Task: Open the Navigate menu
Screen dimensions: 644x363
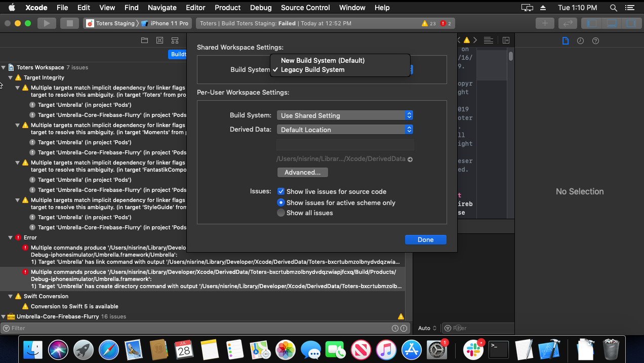Action: point(162,8)
